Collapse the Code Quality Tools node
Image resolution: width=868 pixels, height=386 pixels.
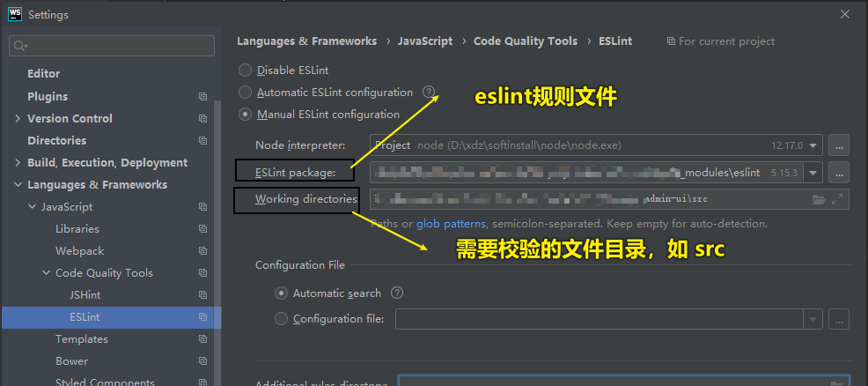pos(47,273)
